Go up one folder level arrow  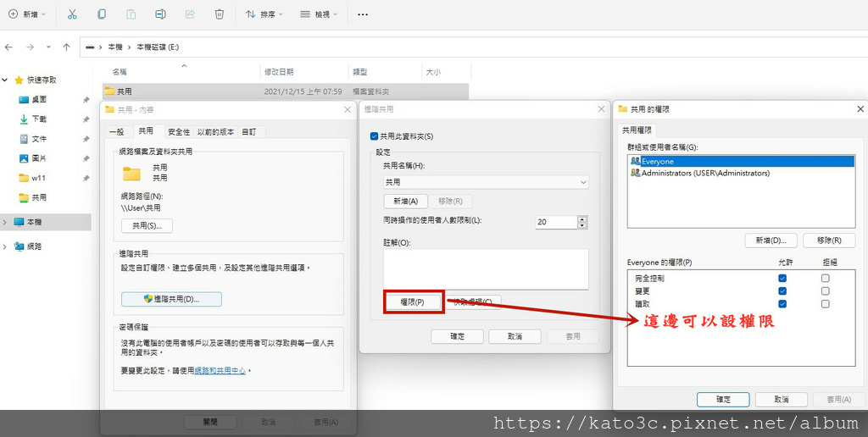[66, 47]
